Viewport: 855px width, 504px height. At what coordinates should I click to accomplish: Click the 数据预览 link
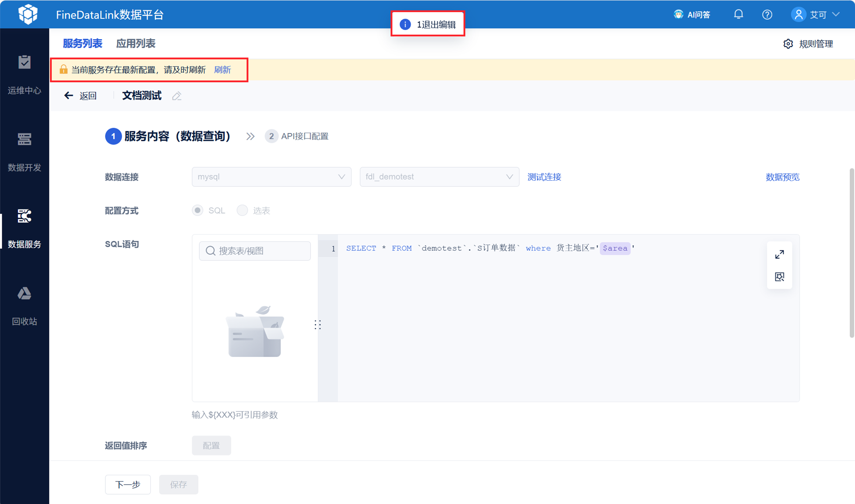point(783,177)
